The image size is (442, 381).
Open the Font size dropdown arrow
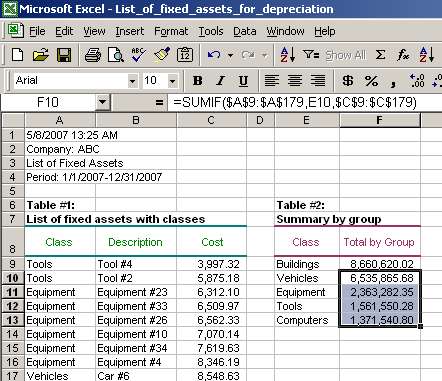tap(172, 81)
